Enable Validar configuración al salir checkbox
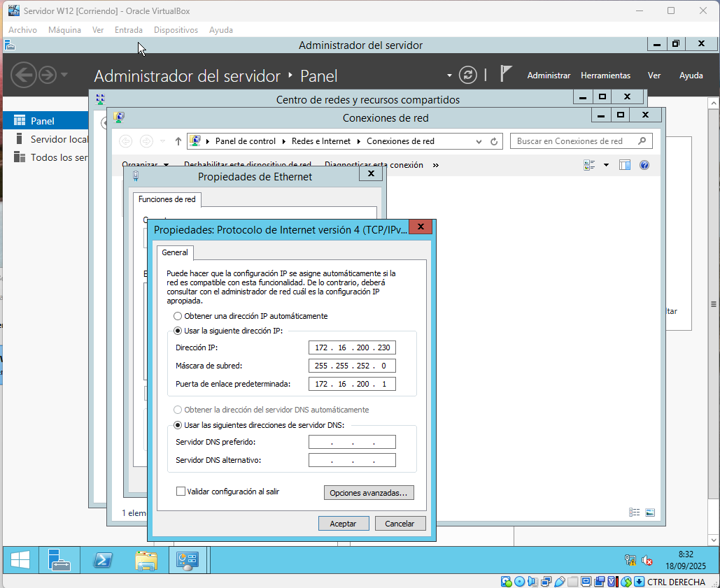 [x=181, y=492]
